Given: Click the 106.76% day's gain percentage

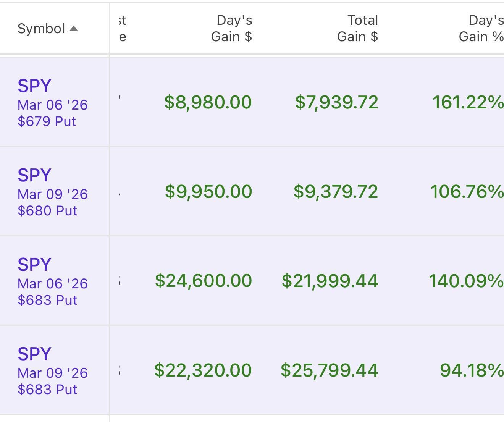Looking at the screenshot, I should 467,192.
